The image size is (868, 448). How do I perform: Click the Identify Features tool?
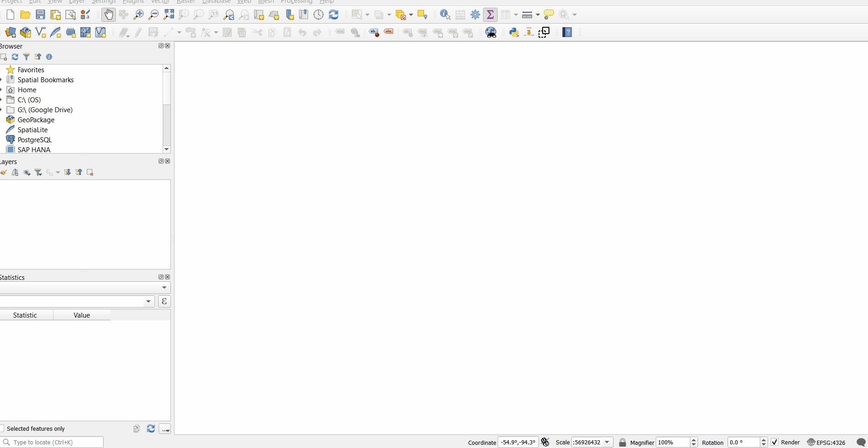coord(445,15)
